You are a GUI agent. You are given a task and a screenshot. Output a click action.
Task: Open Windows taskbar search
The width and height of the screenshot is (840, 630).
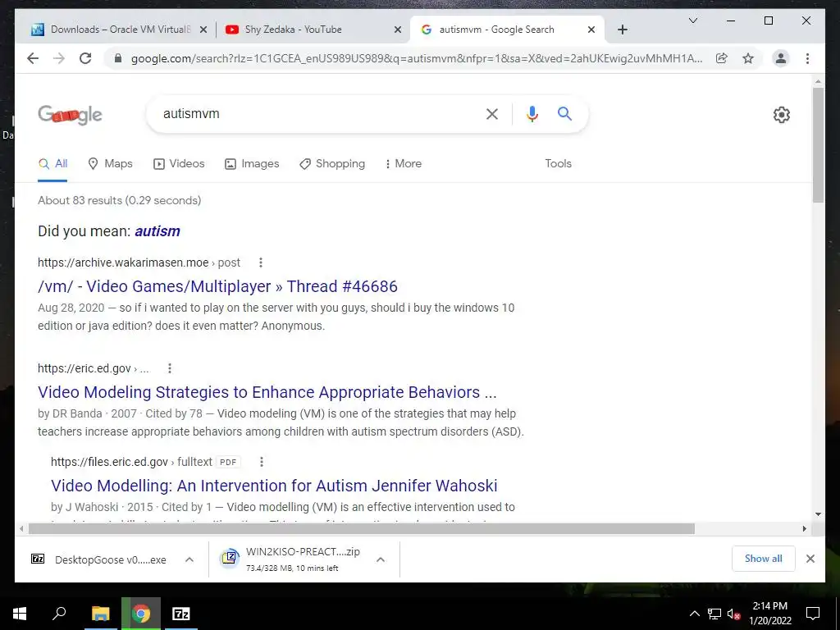pos(59,614)
